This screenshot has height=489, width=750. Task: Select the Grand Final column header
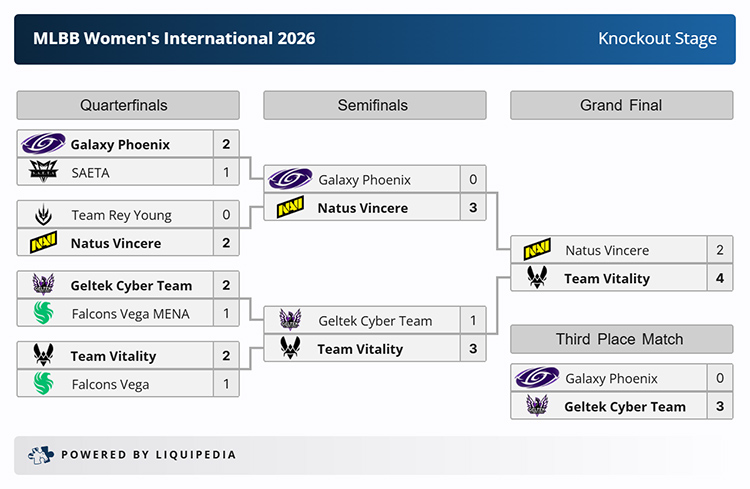621,105
